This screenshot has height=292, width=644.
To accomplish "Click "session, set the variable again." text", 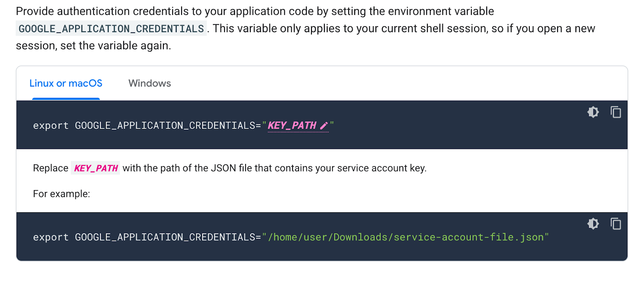I will point(93,46).
